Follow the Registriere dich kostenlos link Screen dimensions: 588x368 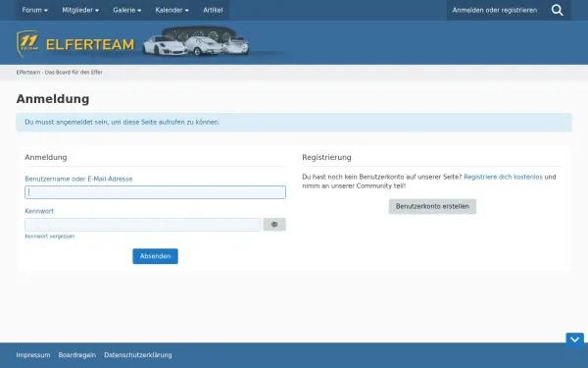[503, 177]
